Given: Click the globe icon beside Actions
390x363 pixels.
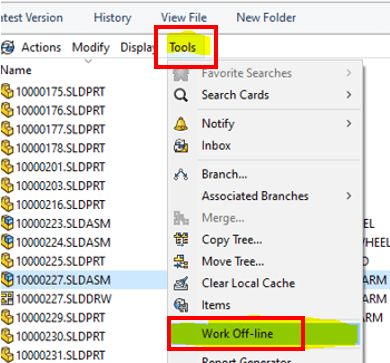Looking at the screenshot, I should point(8,47).
